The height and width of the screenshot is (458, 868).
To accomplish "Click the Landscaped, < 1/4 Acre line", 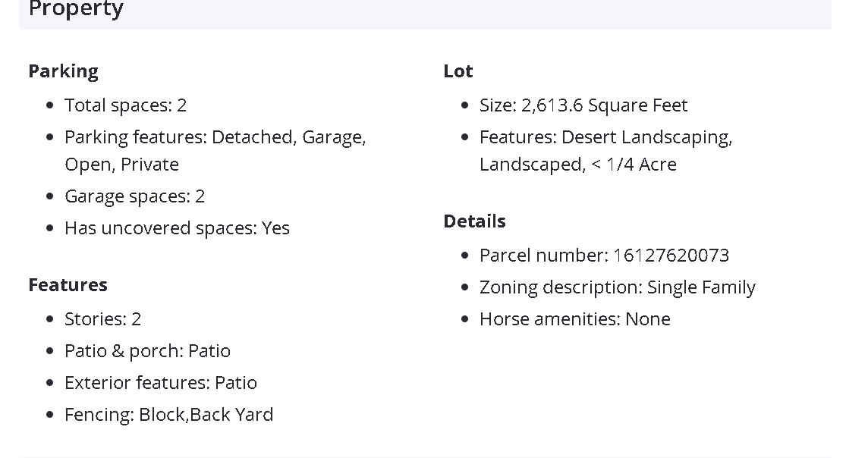I will point(577,165).
